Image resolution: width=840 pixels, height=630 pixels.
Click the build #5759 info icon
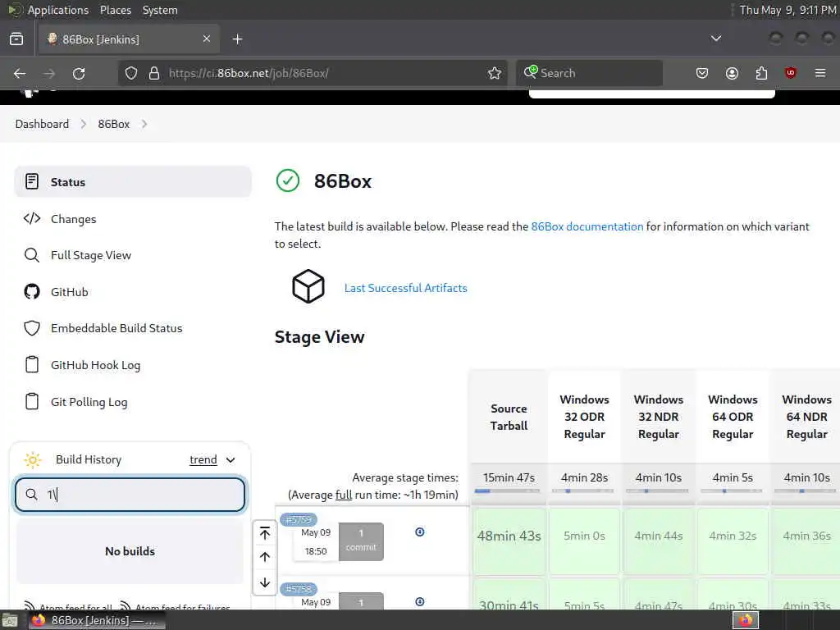click(x=420, y=532)
